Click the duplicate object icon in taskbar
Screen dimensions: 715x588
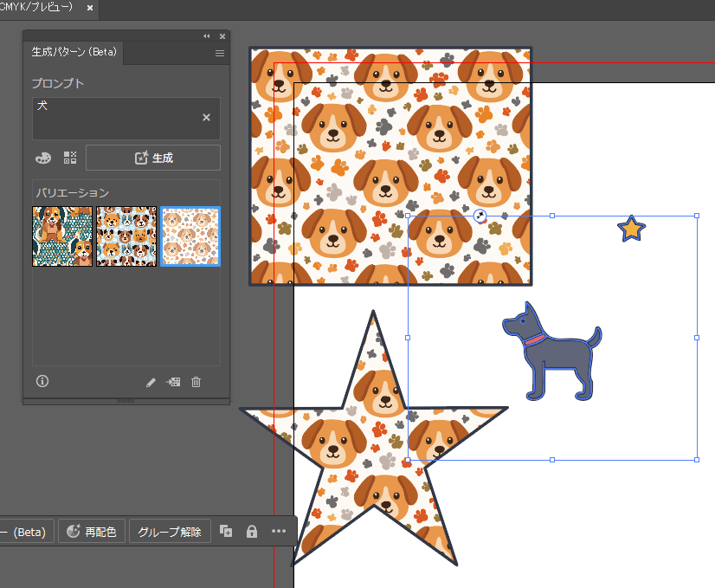[x=226, y=532]
